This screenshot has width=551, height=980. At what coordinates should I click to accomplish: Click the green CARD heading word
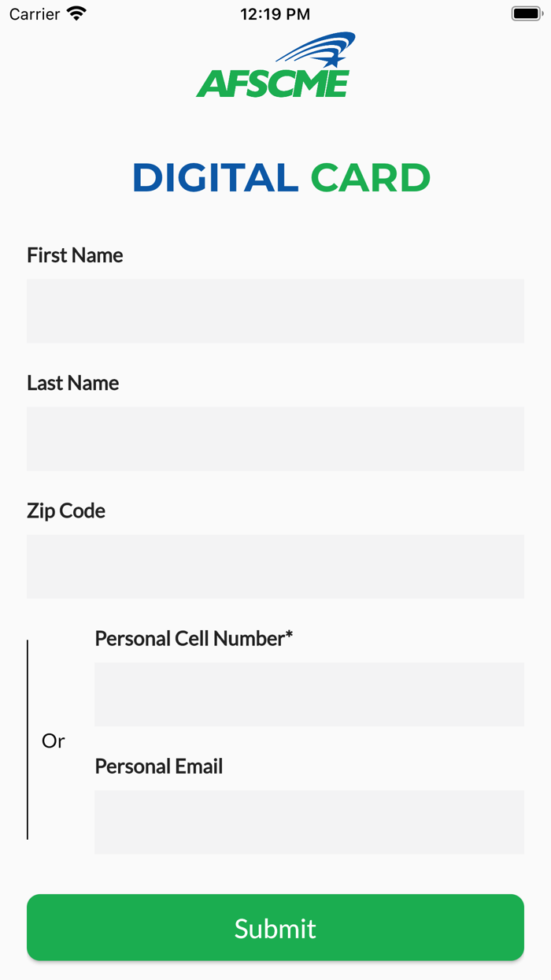[371, 178]
